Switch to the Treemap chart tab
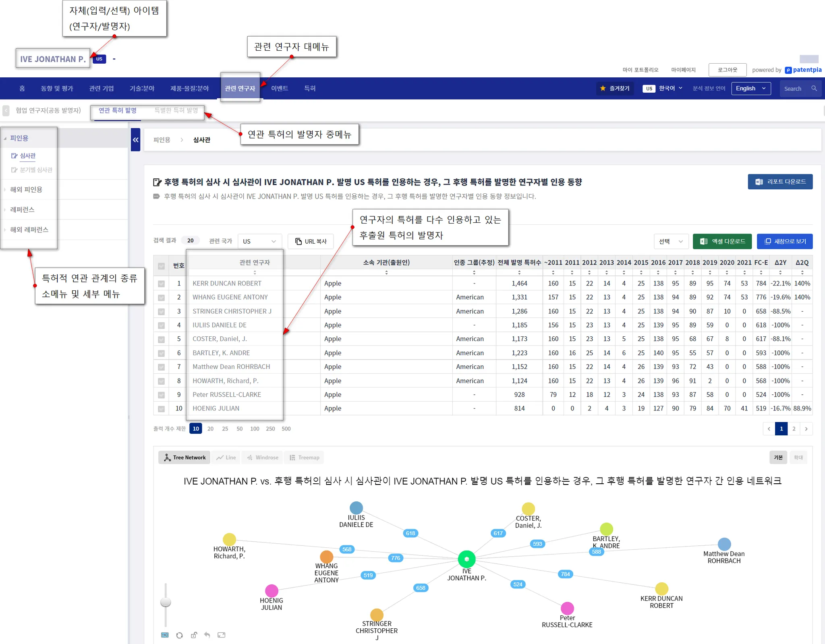This screenshot has height=644, width=825. pos(304,458)
